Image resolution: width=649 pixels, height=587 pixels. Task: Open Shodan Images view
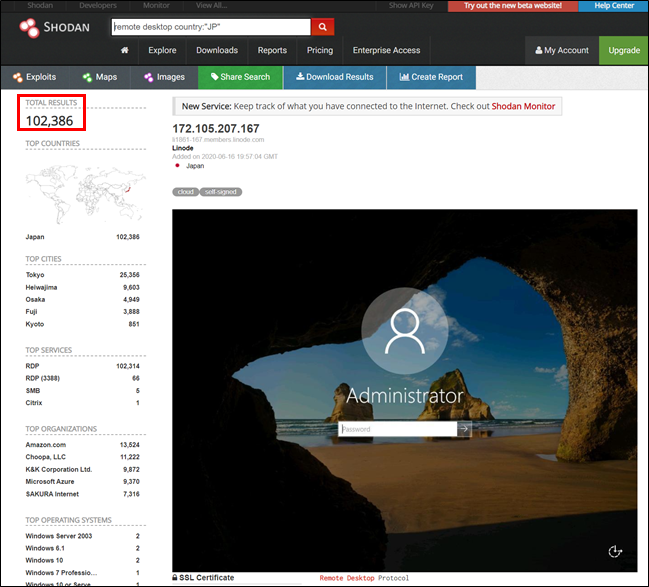click(x=164, y=77)
